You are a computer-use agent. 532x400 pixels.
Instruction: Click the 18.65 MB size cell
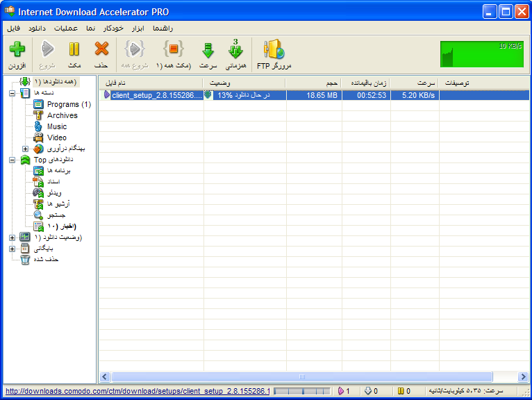pyautogui.click(x=314, y=95)
